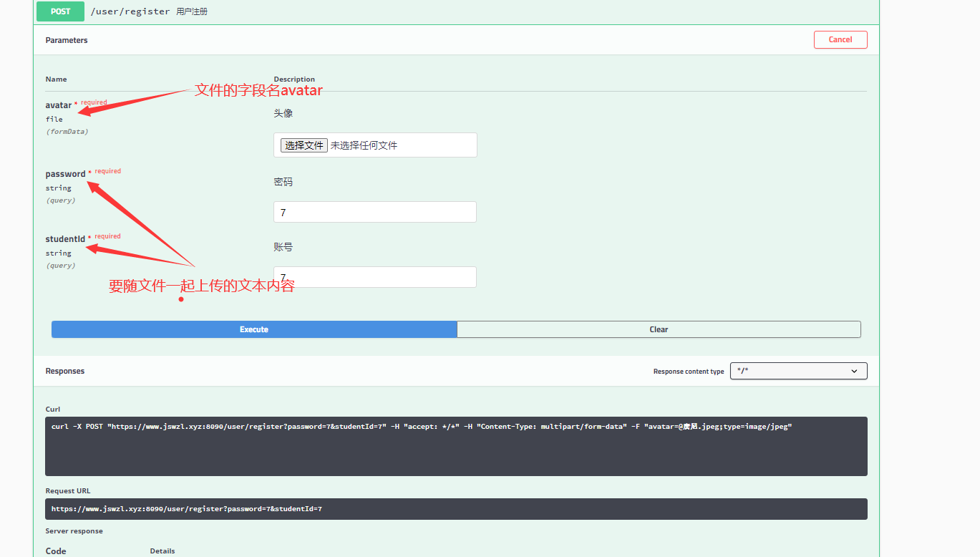Click the 账号 description label
Screen dimensions: 980x557
283,247
